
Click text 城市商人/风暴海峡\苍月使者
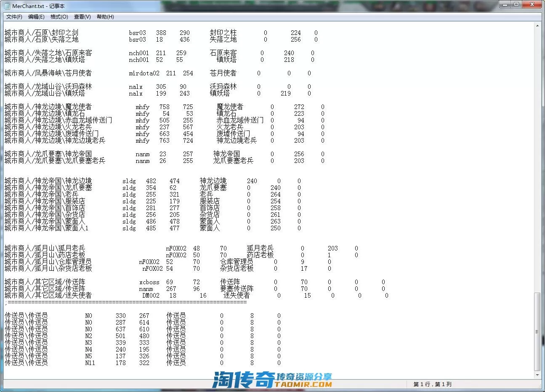pyautogui.click(x=48, y=73)
